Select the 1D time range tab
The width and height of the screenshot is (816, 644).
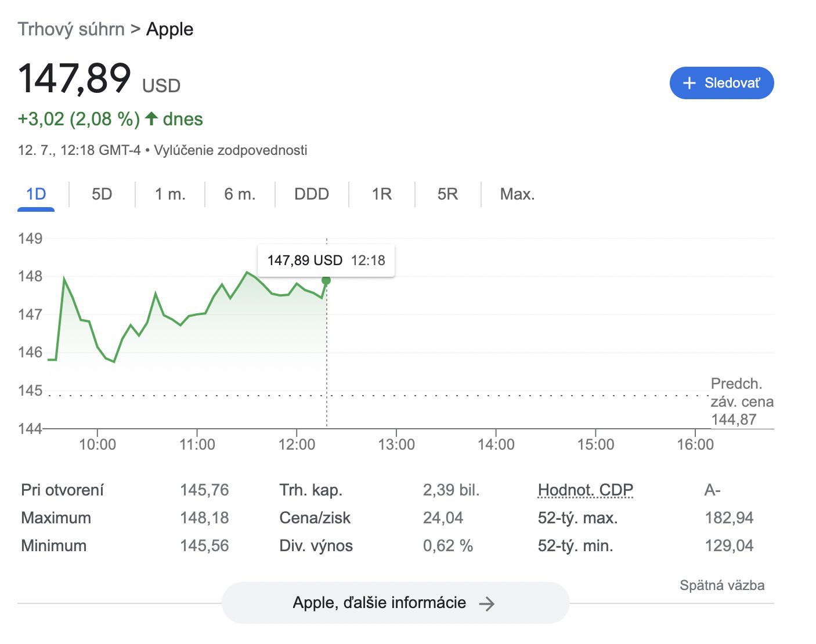36,194
